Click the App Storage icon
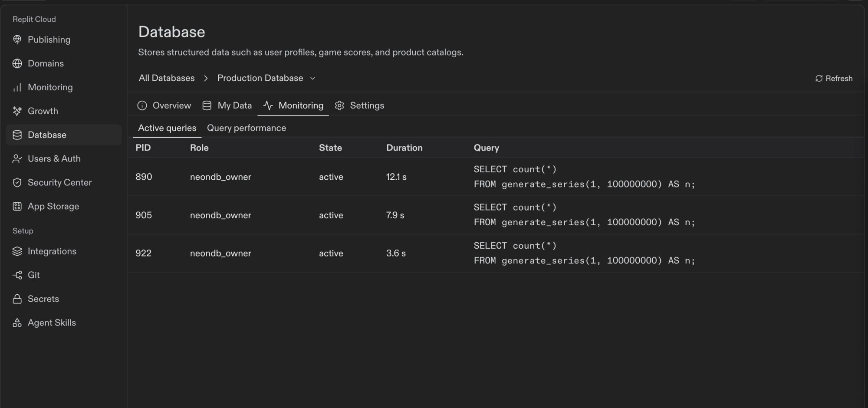 click(x=17, y=207)
